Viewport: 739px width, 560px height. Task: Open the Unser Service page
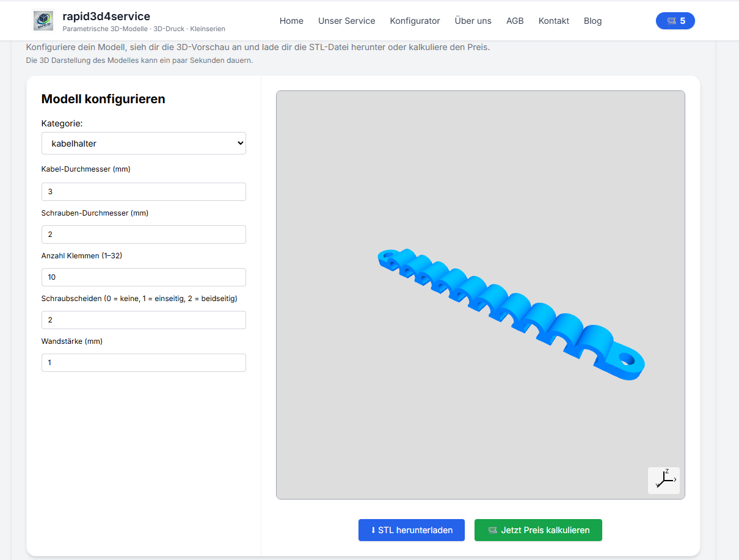point(346,20)
